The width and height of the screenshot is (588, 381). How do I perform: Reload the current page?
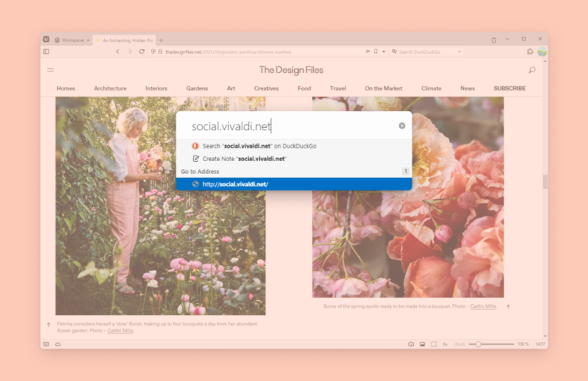141,52
